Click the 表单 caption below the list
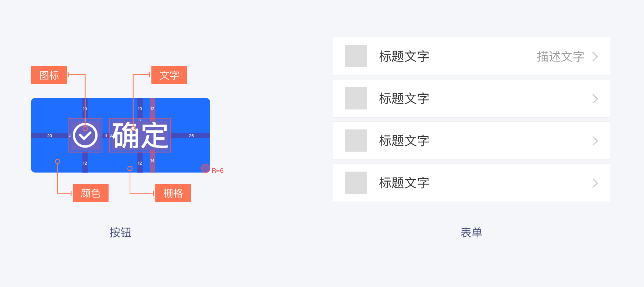644x287 pixels. 471,233
